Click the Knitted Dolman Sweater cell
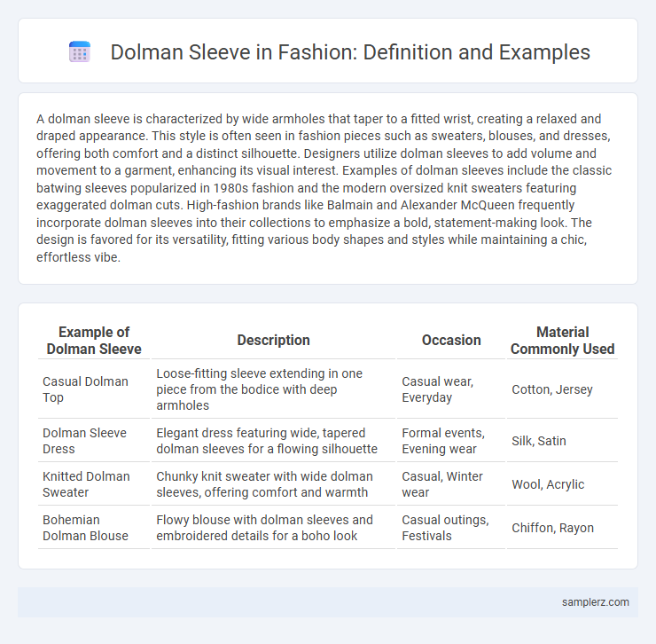656x644 pixels. coord(94,484)
